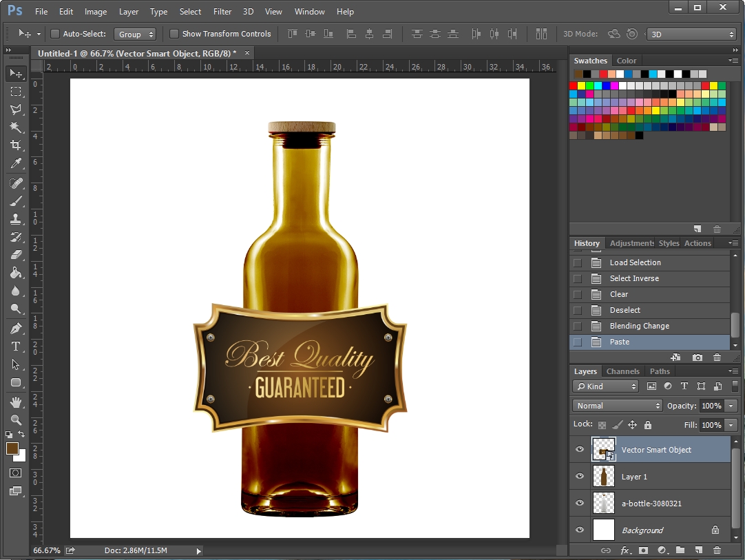Open the Image menu
This screenshot has height=560, width=745.
(x=96, y=12)
